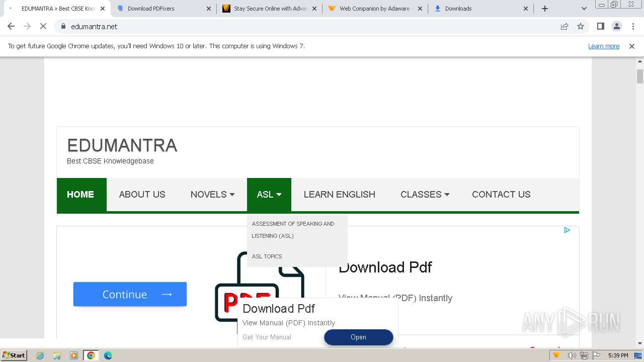
Task: Click the lock icon in address bar
Action: tap(63, 26)
